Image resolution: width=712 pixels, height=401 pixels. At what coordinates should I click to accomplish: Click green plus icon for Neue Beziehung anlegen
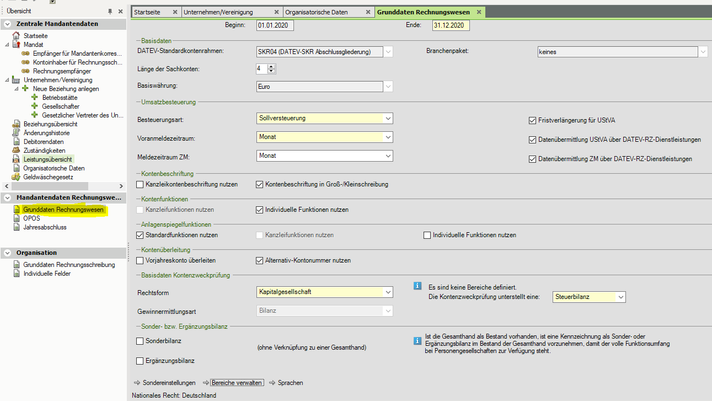click(x=25, y=89)
